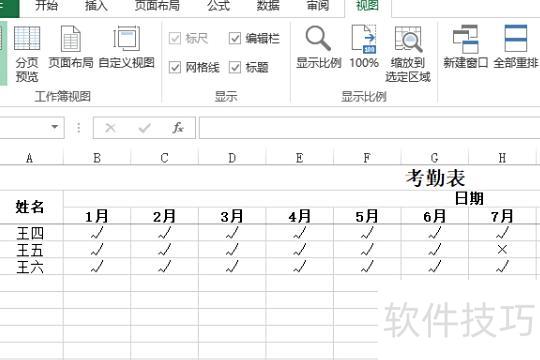This screenshot has height=360, width=540.
Task: Open the ribbon's Page Layout (页面布局) tab
Action: pos(157,6)
